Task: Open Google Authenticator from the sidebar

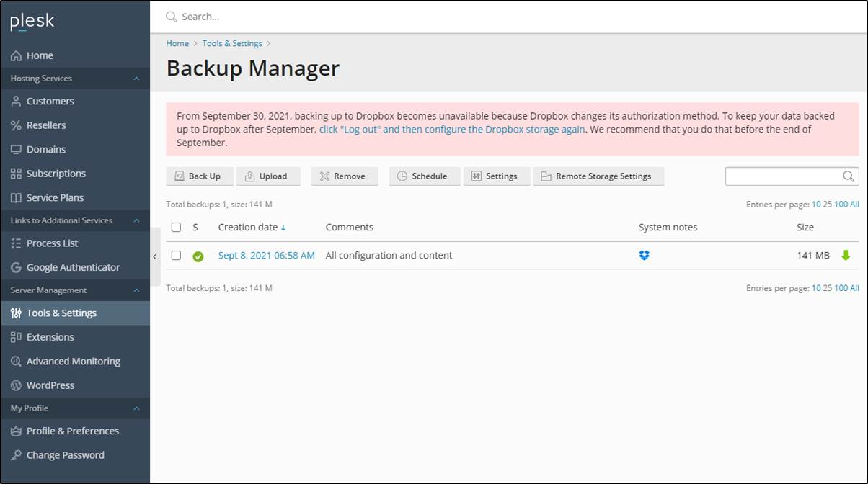Action: [73, 267]
